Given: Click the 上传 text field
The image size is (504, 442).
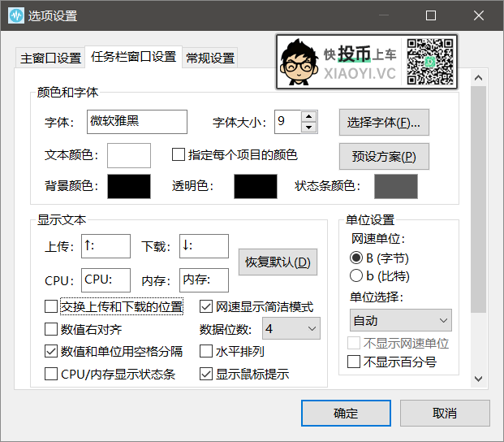Looking at the screenshot, I should click(x=106, y=246).
